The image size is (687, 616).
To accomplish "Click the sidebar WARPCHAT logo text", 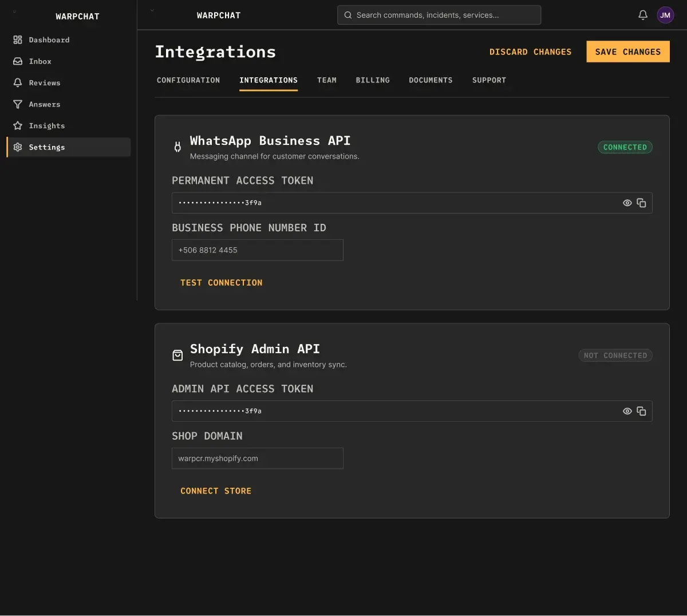I will click(77, 17).
